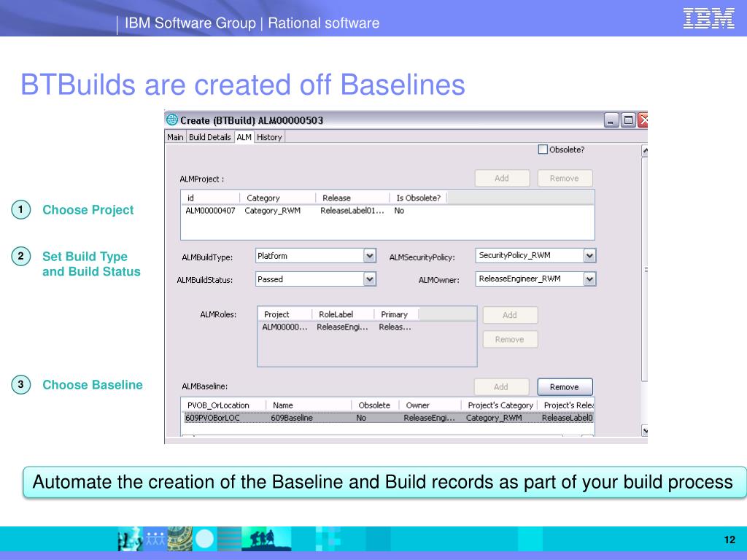Click Add button for ALMProject
Screen dimensions: 747x560
tap(502, 178)
